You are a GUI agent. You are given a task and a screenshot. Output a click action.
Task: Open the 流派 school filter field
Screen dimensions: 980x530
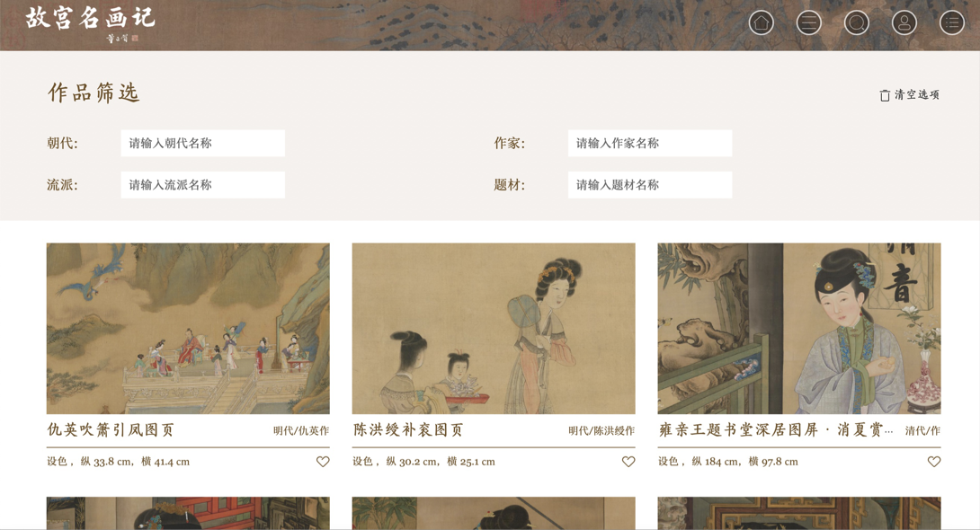(202, 185)
